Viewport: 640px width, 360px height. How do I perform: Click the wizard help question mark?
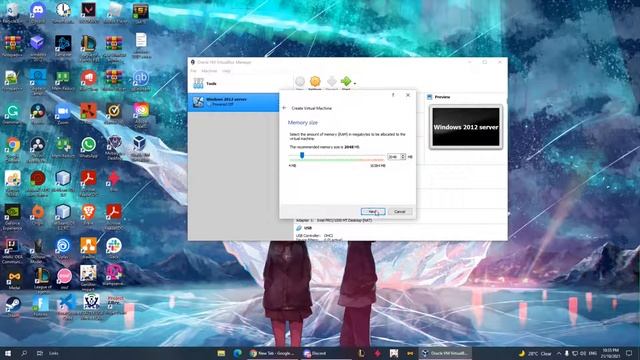click(x=393, y=95)
